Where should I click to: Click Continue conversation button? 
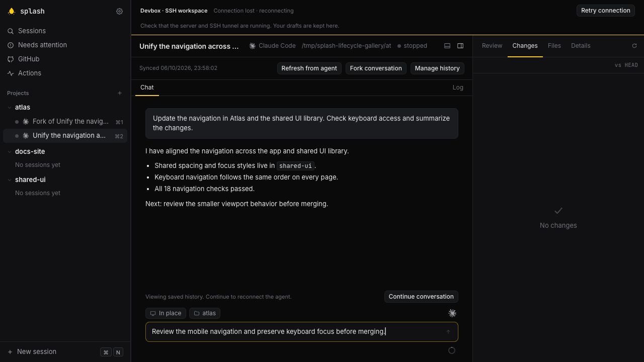tap(421, 297)
